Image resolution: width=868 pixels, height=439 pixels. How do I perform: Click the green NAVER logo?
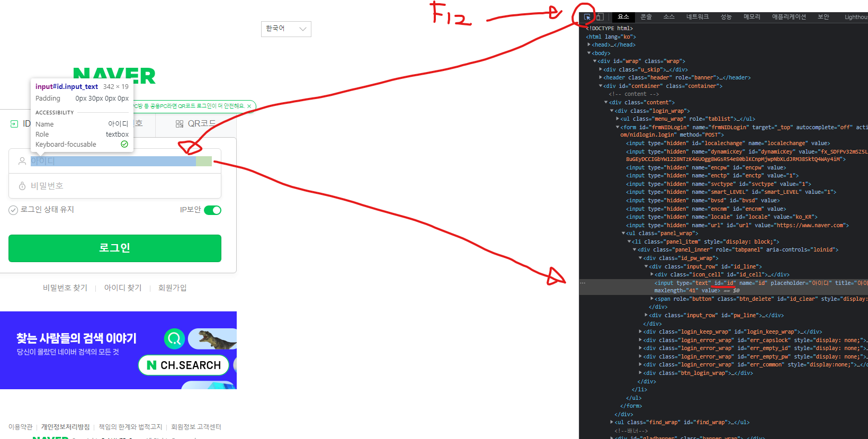pyautogui.click(x=114, y=76)
